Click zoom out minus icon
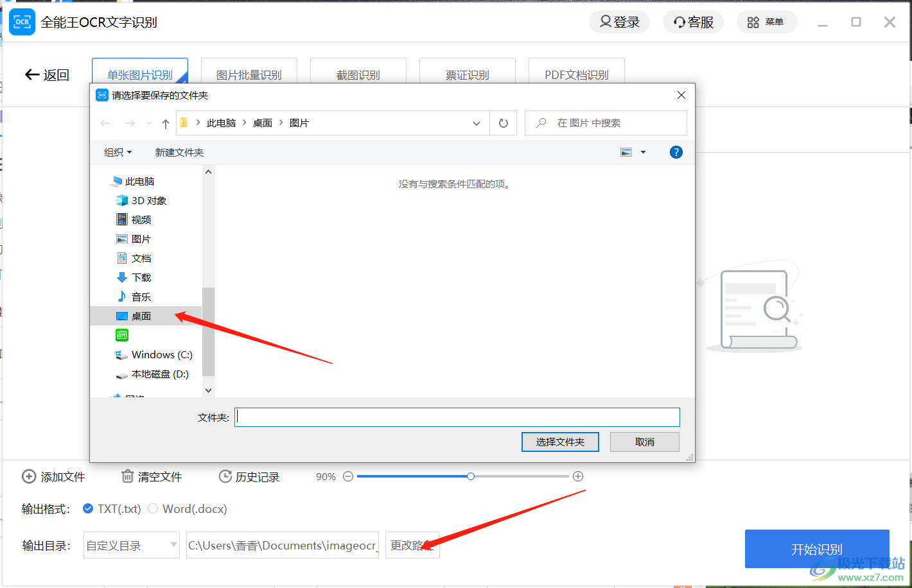 [348, 476]
